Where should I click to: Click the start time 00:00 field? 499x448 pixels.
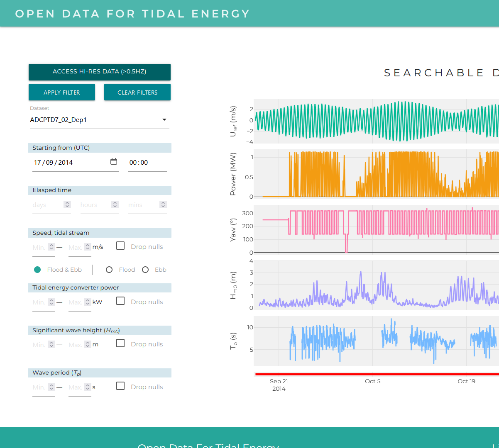139,163
